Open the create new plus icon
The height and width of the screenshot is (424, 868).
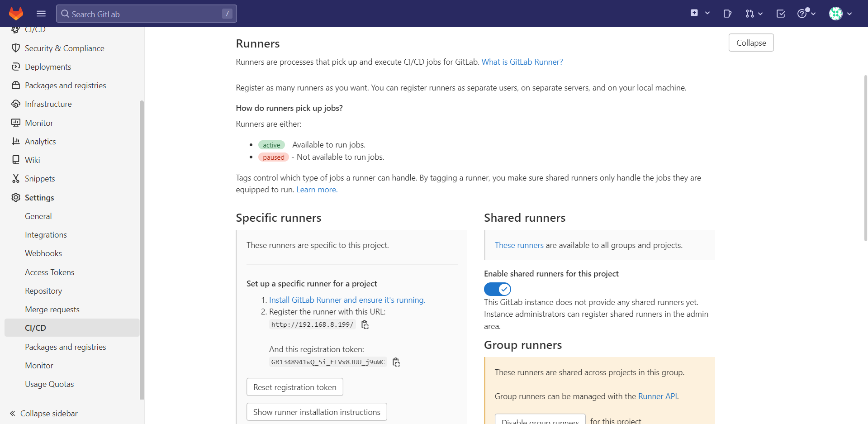(694, 13)
